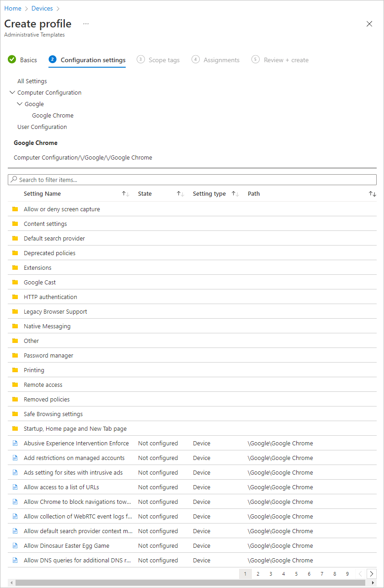This screenshot has width=384, height=588.
Task: Click document icon for Abusive Experience Intervention
Action: tap(15, 443)
